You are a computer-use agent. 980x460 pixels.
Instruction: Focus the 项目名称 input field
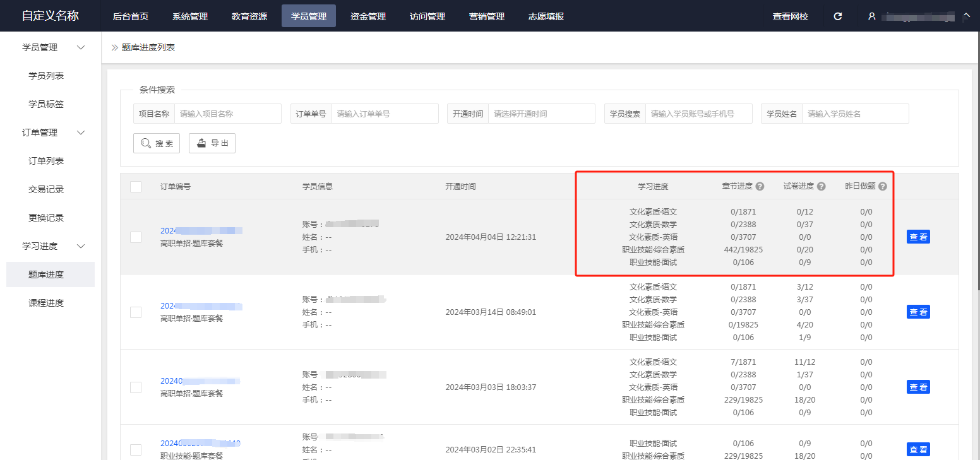(x=227, y=114)
